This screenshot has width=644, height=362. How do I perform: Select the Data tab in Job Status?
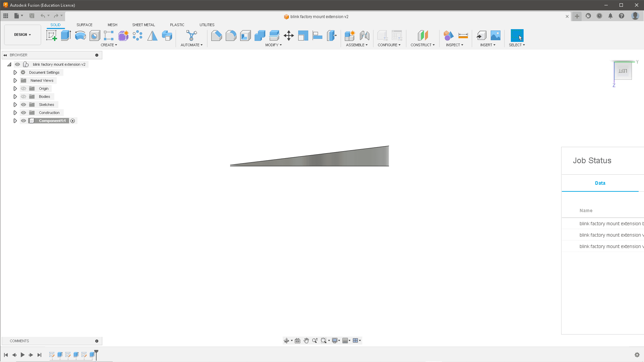click(x=600, y=183)
